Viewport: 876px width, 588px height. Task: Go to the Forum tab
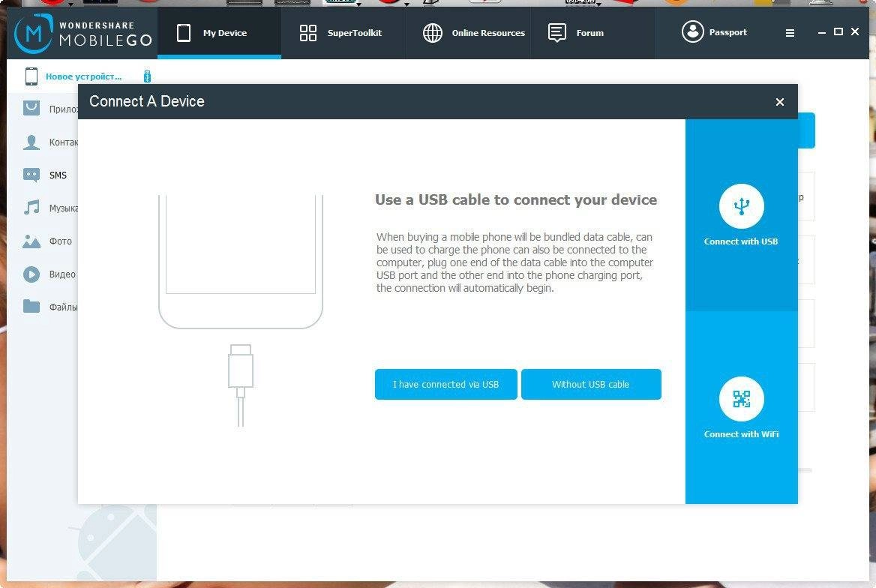point(592,32)
